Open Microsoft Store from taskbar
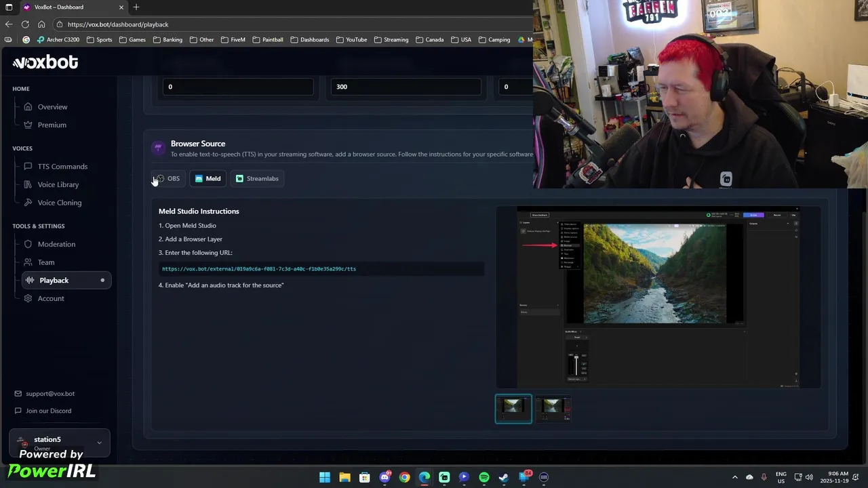Image resolution: width=868 pixels, height=488 pixels. click(365, 477)
